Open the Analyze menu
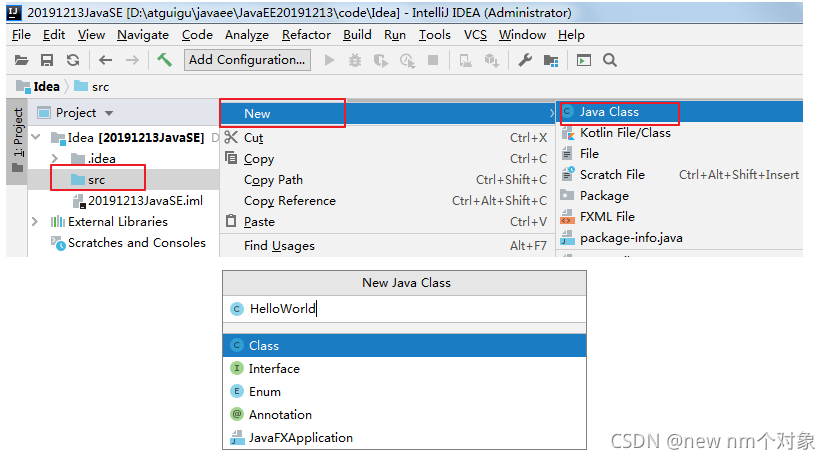 coord(246,35)
